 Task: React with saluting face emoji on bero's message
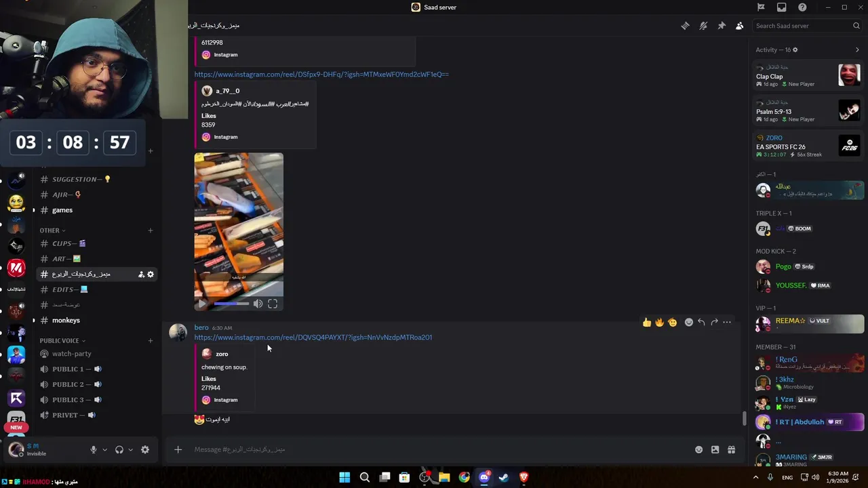673,322
